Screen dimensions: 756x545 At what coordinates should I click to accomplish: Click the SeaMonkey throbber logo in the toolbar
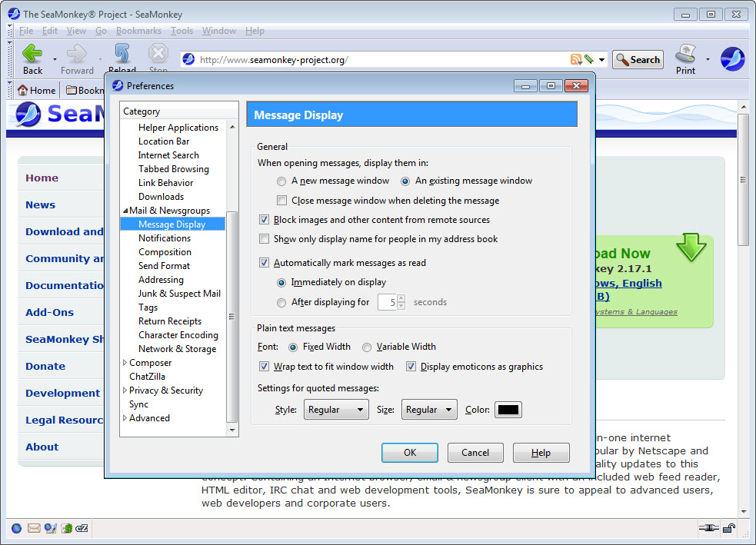(x=732, y=58)
